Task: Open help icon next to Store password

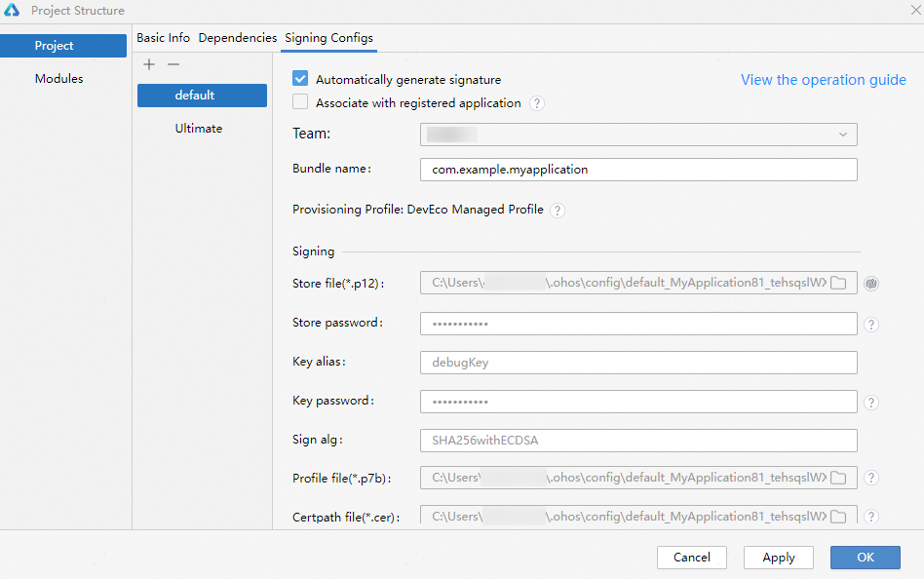Action: point(871,325)
